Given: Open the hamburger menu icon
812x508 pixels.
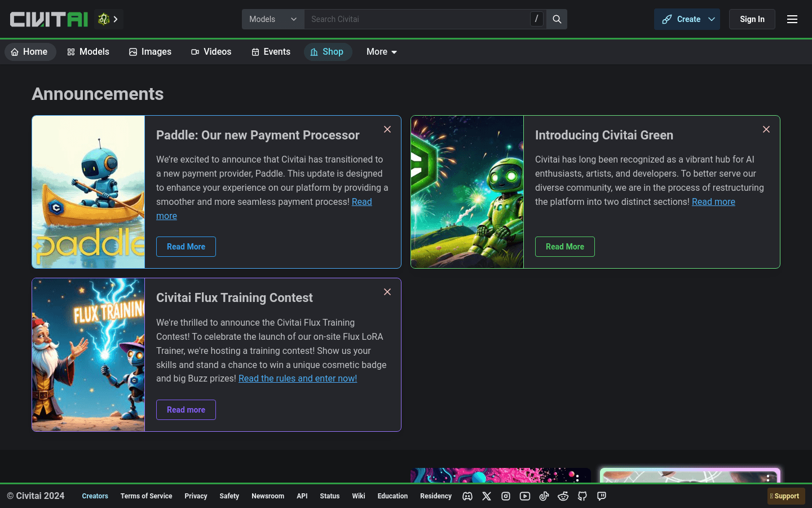Looking at the screenshot, I should (x=792, y=19).
